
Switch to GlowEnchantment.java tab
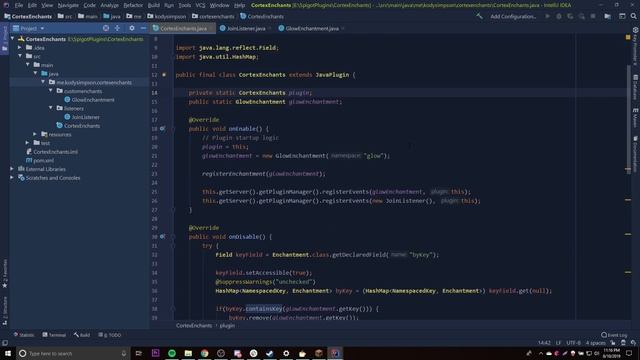pos(312,28)
